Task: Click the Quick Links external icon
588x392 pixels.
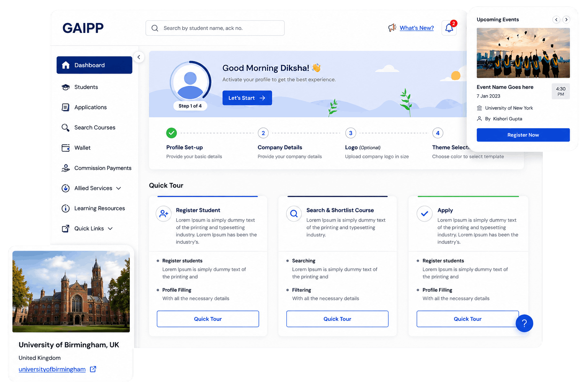Action: point(66,229)
